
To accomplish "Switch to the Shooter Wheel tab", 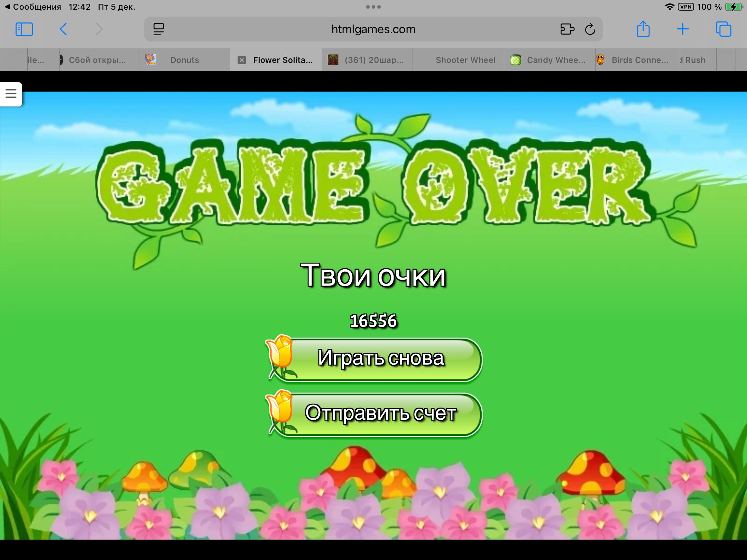I will click(x=465, y=60).
